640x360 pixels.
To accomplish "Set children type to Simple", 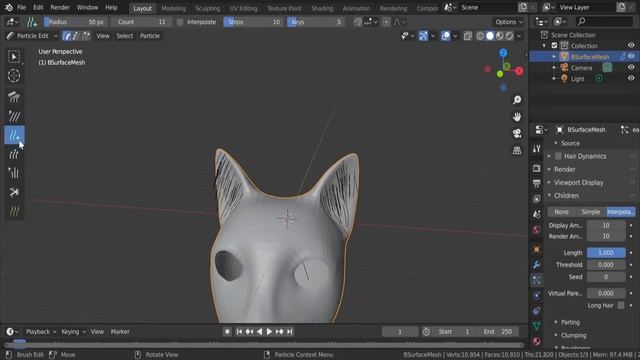I will pos(591,212).
